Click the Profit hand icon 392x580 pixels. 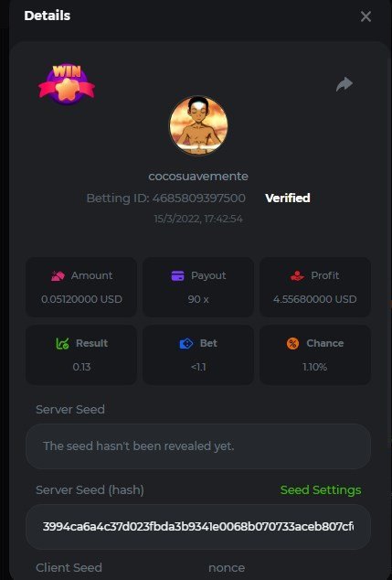click(297, 275)
